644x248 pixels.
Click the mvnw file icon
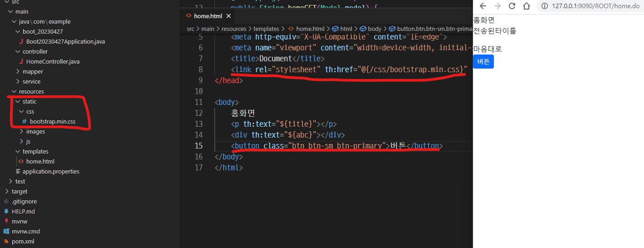pos(6,221)
